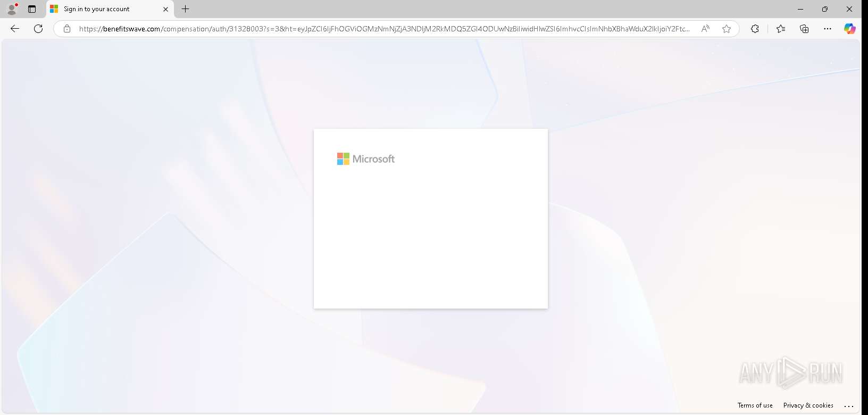868x415 pixels.
Task: Open the Copilot sidebar icon
Action: 850,29
